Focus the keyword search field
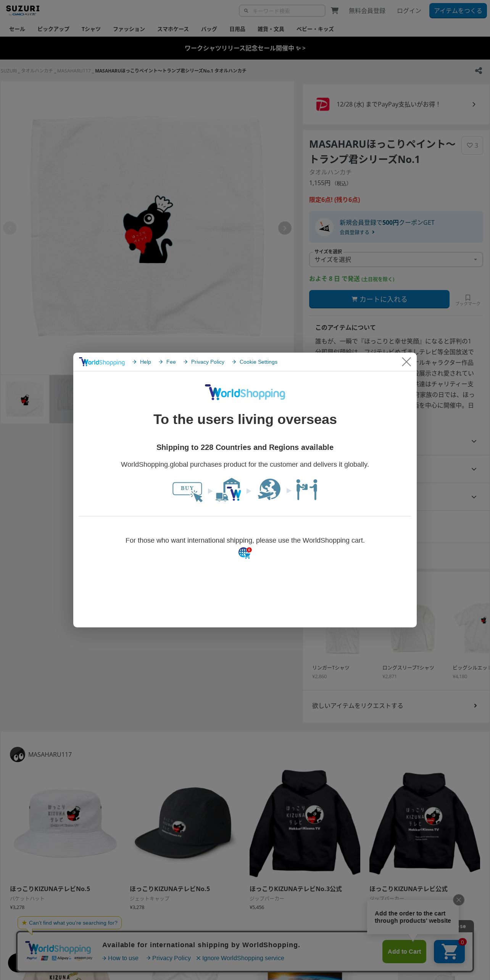The height and width of the screenshot is (980, 490). click(x=282, y=11)
